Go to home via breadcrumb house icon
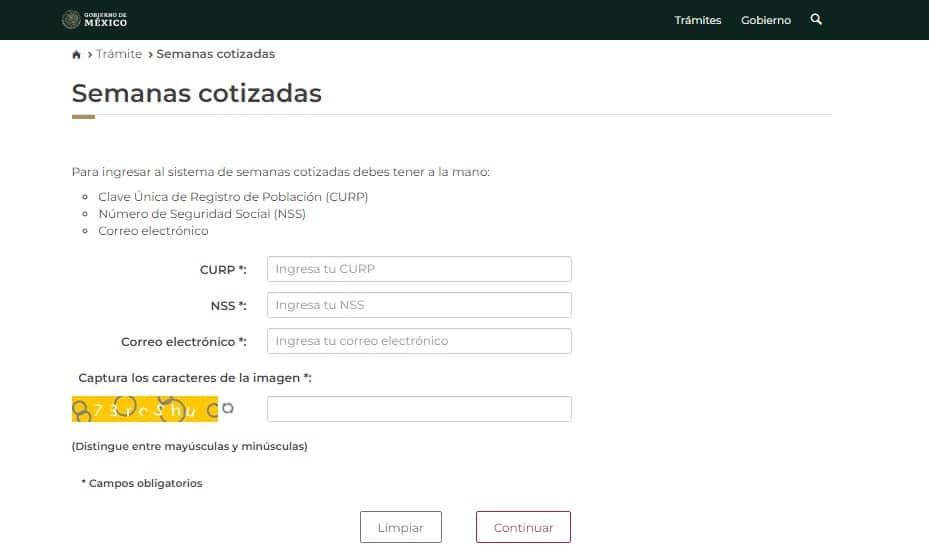Screen dimensions: 929x553 76,55
